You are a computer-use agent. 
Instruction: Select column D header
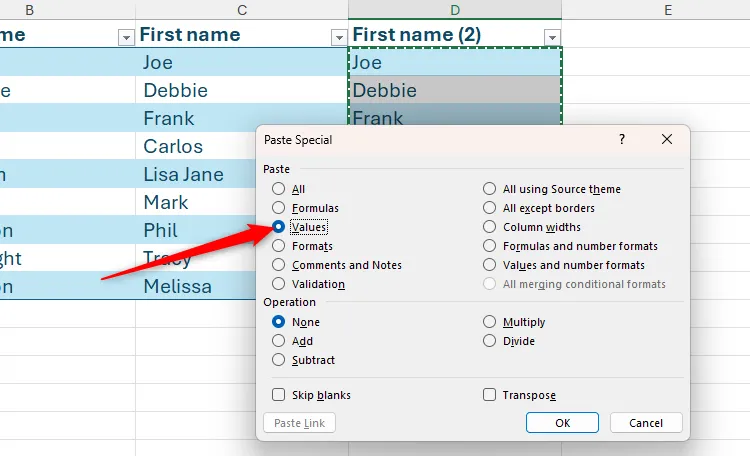coord(455,11)
